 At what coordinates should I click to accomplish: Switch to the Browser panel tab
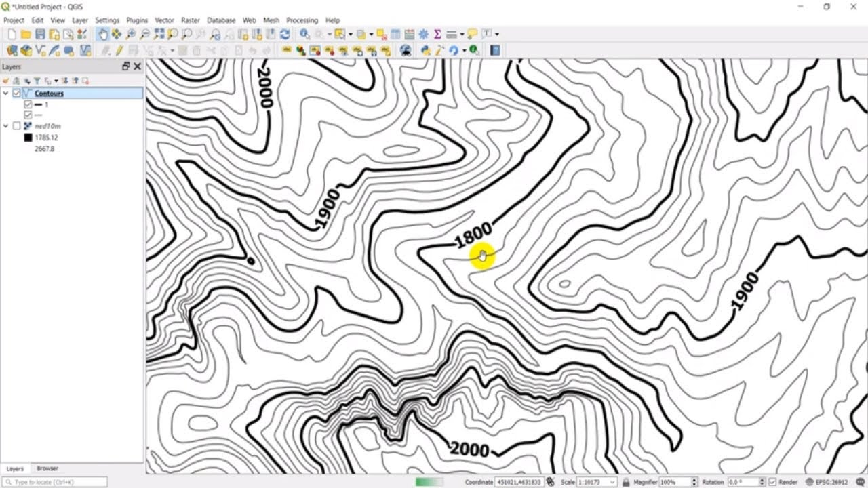click(47, 468)
